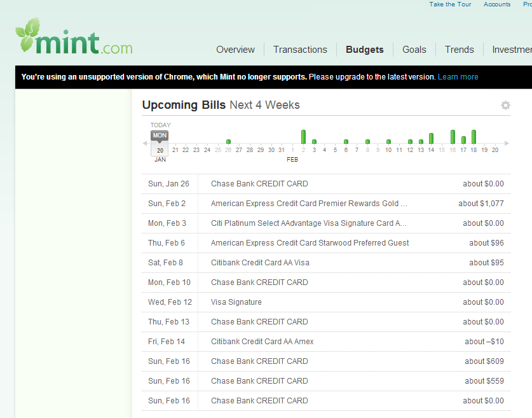Follow the Learn more link in banner
This screenshot has height=418, width=532.
(458, 77)
